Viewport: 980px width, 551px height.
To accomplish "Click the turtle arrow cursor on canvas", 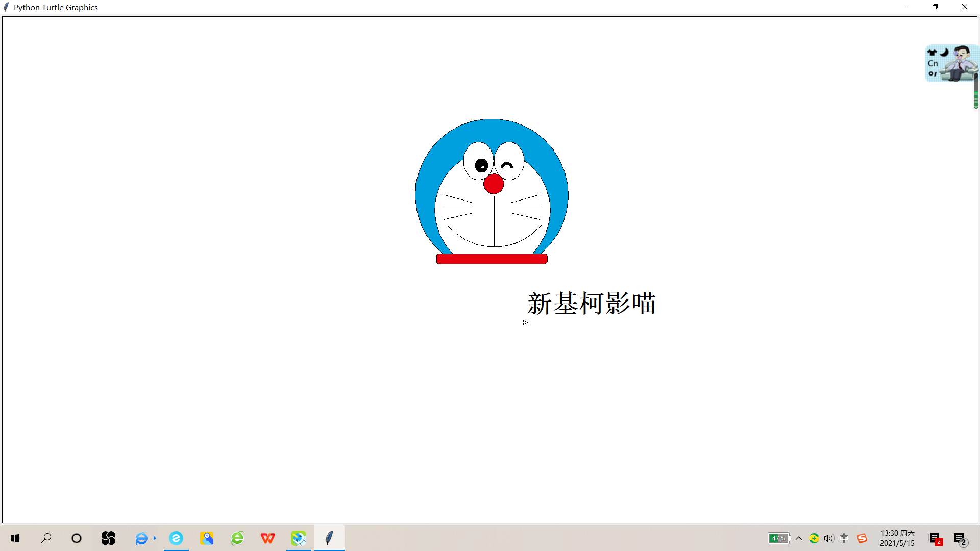I will [x=525, y=322].
